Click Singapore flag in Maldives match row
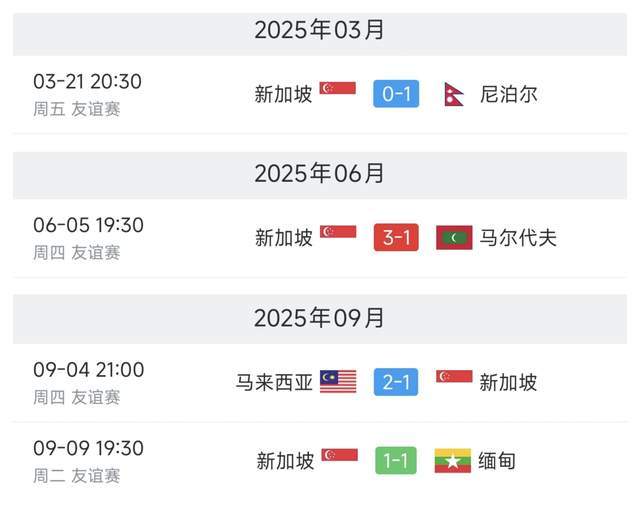The height and width of the screenshot is (512, 640). point(338,232)
